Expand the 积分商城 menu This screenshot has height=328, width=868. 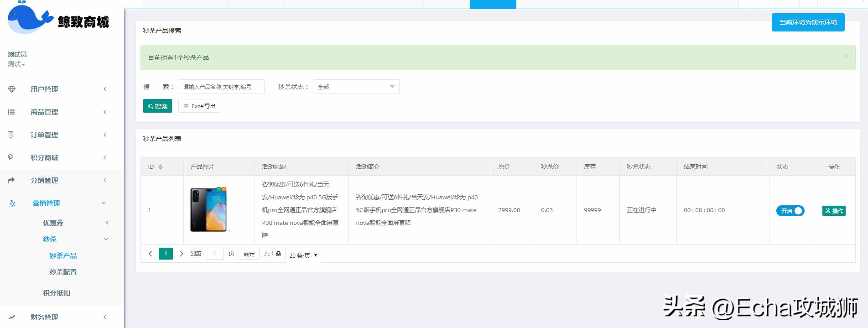point(62,158)
